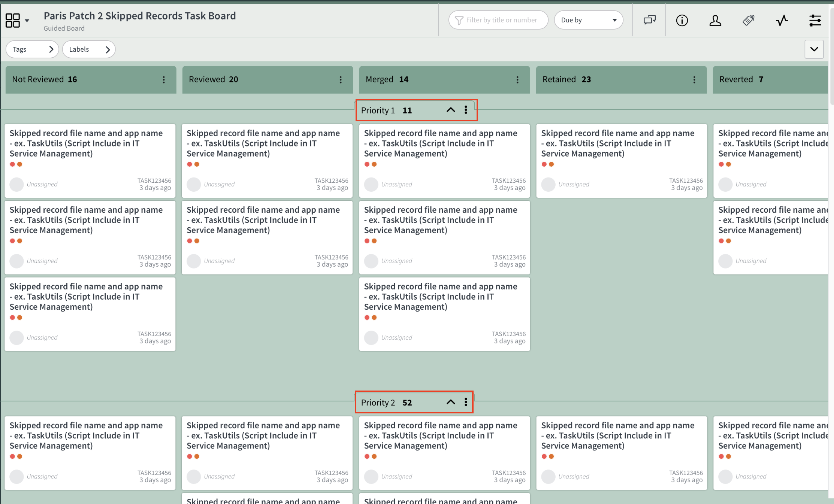Click the orange label dot on Retained Priority 2 card
The width and height of the screenshot is (834, 504).
pyautogui.click(x=551, y=456)
